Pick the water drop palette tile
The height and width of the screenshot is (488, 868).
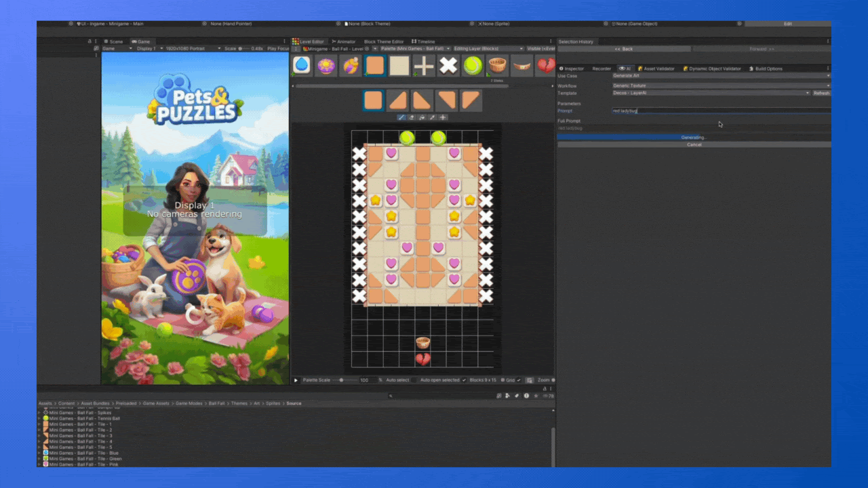[302, 65]
